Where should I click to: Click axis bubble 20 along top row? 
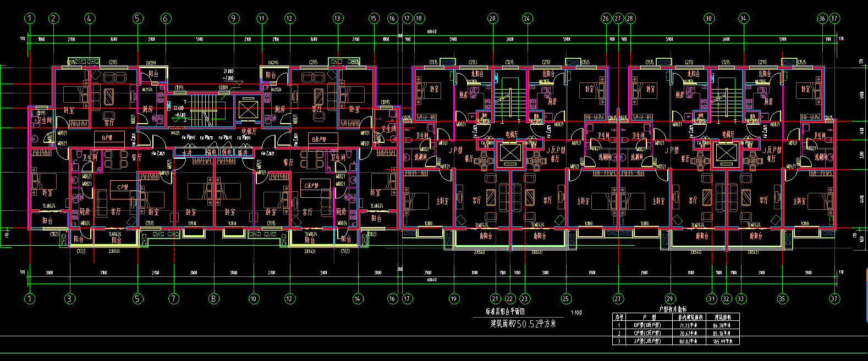click(492, 18)
